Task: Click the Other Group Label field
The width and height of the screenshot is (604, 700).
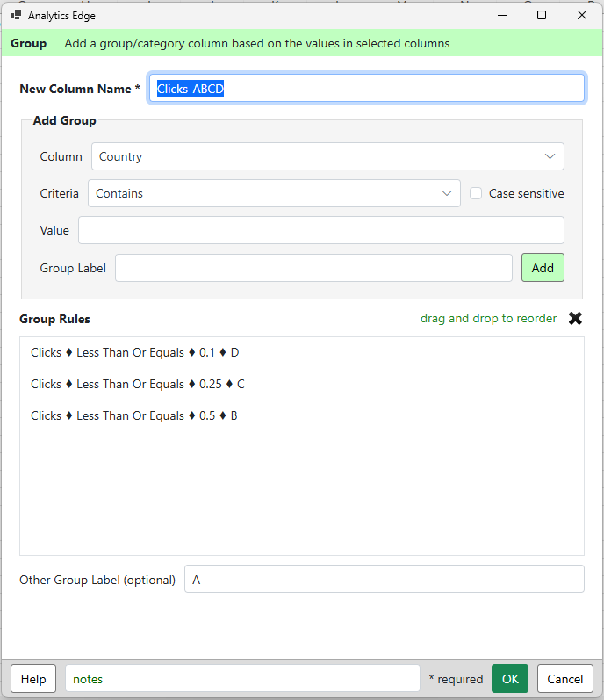Action: pos(384,579)
